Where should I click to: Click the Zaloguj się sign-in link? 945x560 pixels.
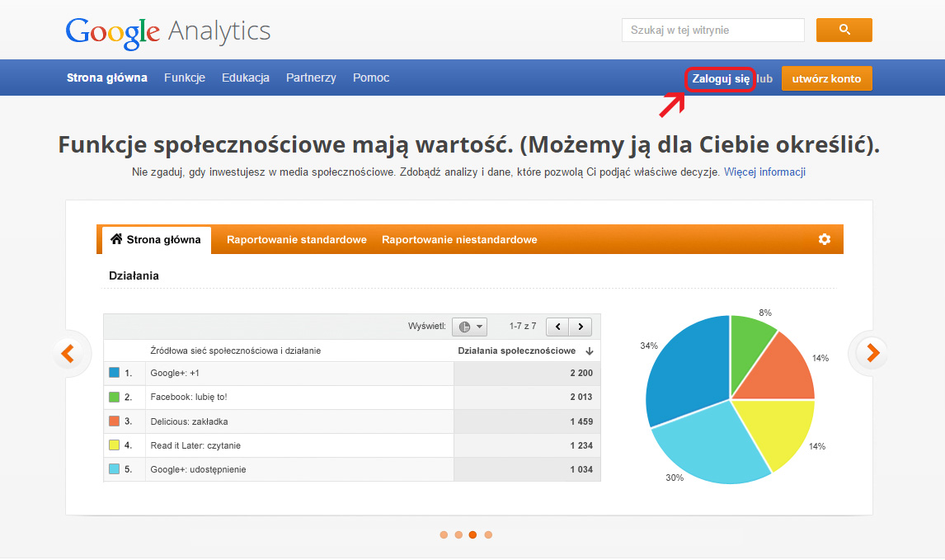tap(721, 79)
